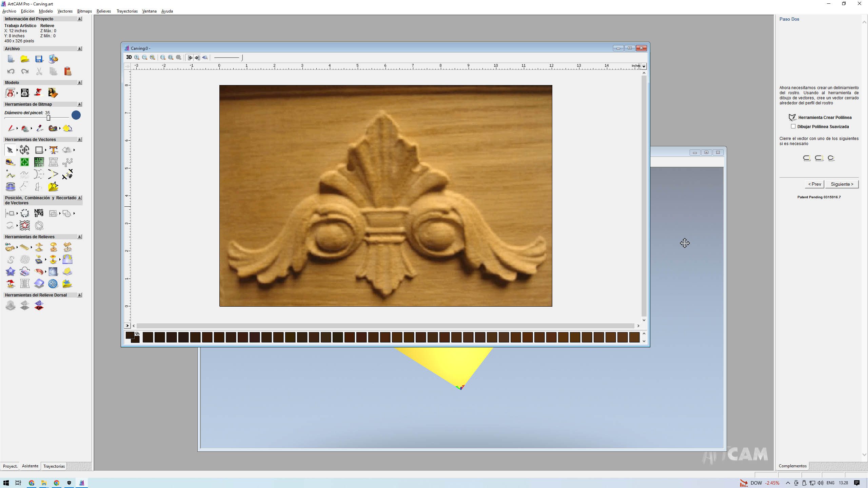Select the flood fill bucket tool
The height and width of the screenshot is (488, 868).
[25, 128]
